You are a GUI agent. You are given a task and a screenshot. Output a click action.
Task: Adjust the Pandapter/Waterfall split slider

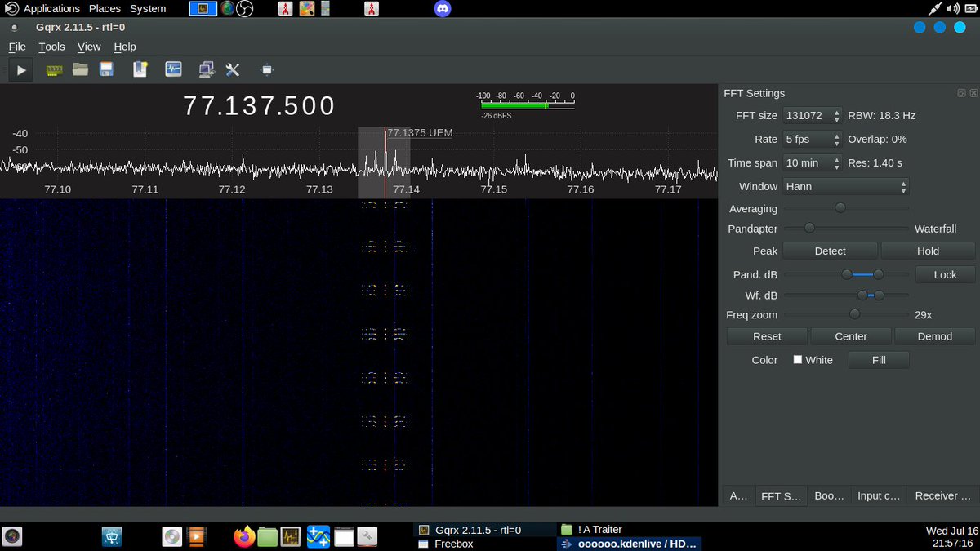[846, 229]
